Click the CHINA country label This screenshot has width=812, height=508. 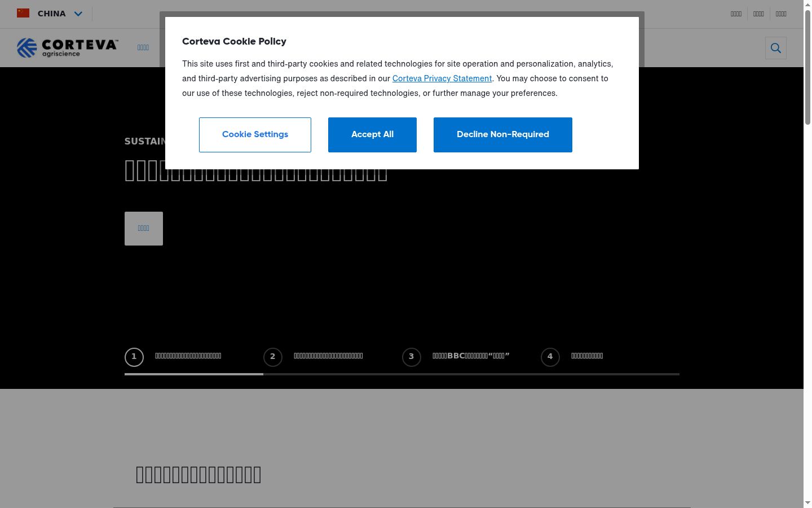click(x=52, y=14)
